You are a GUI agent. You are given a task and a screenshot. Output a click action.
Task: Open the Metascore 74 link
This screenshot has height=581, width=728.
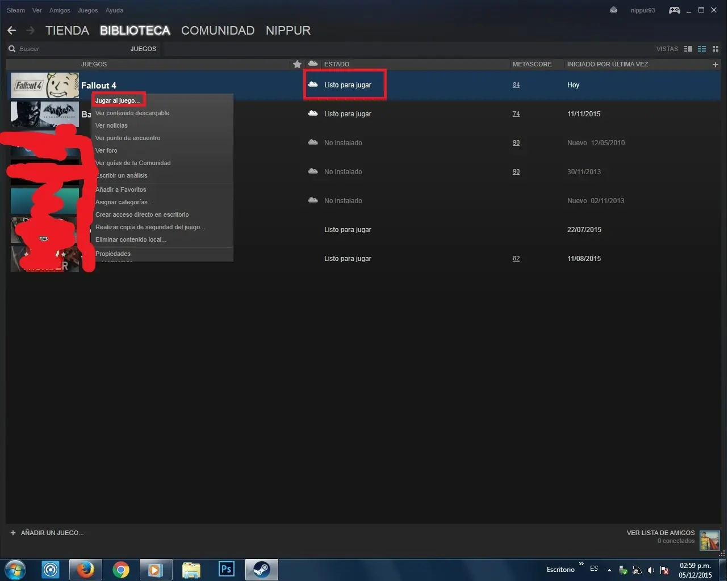point(516,113)
